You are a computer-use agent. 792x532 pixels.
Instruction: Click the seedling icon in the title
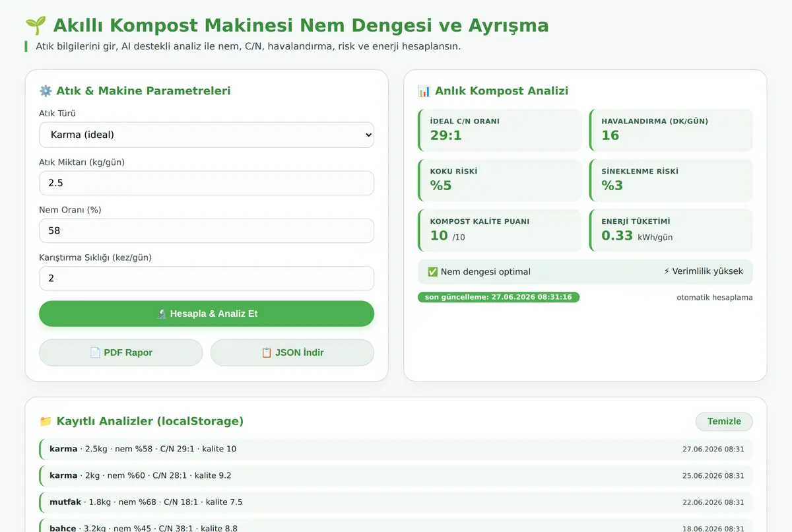[x=36, y=26]
